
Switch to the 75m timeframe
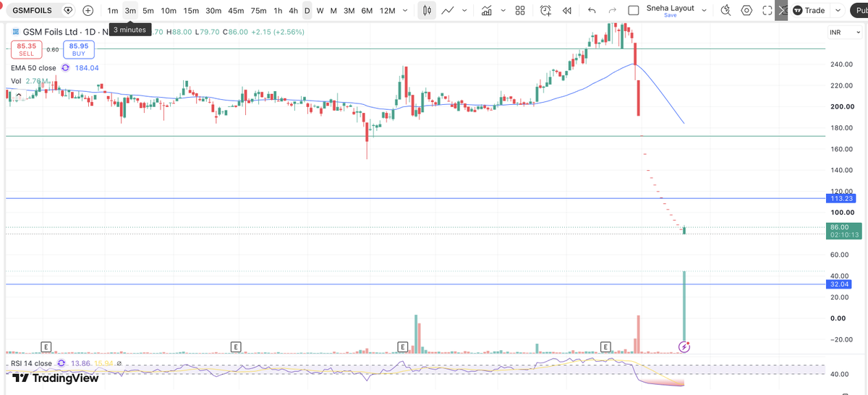(x=258, y=11)
